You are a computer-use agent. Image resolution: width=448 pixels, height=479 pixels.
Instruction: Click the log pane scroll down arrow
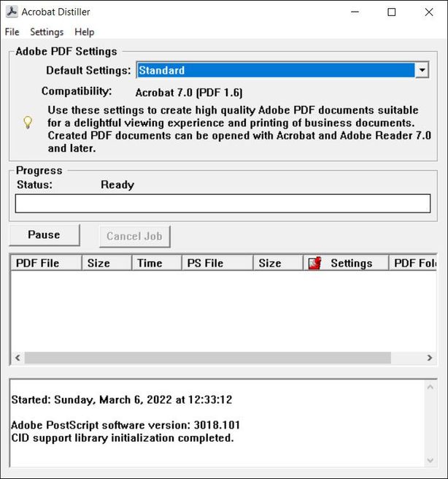(430, 460)
